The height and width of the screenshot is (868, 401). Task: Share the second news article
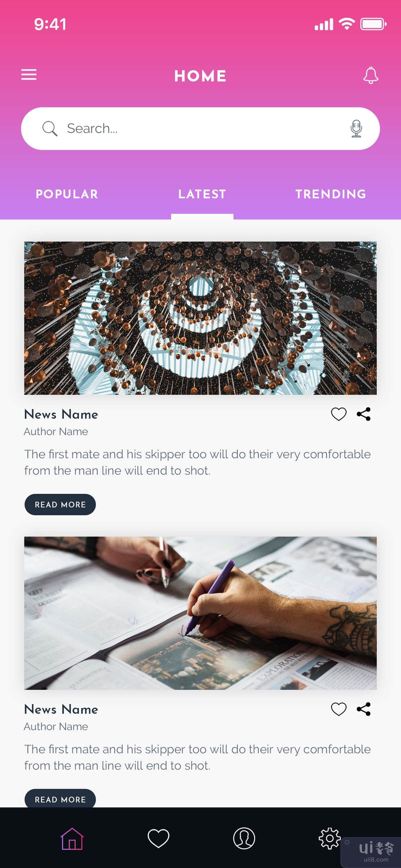[364, 709]
